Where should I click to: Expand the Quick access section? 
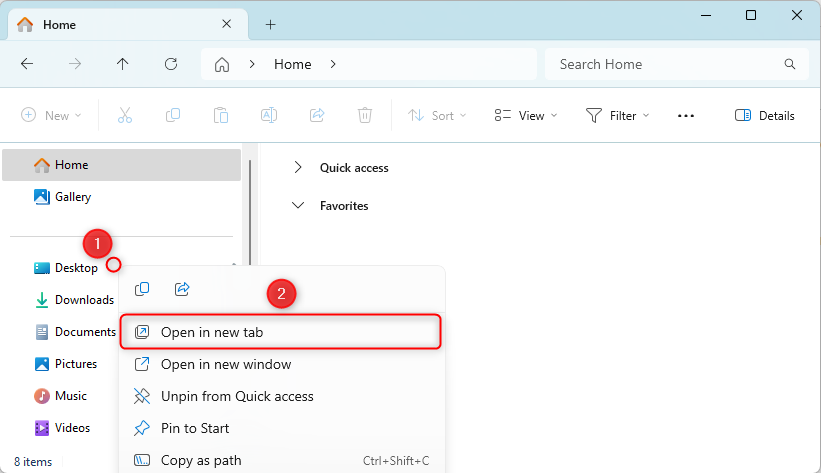coord(298,168)
